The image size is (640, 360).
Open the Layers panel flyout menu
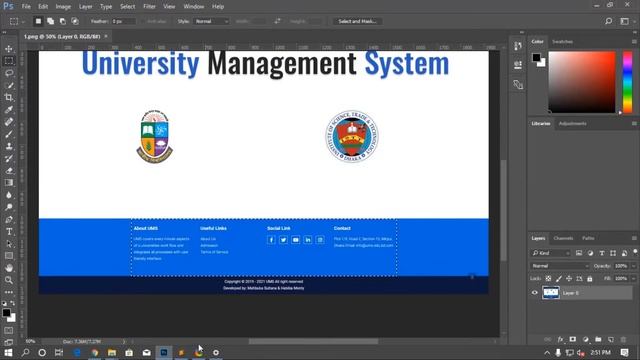click(634, 238)
